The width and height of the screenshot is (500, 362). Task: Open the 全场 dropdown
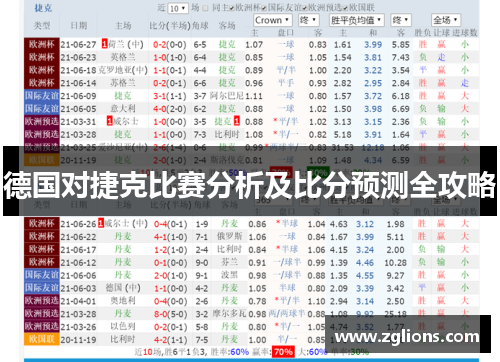click(446, 20)
